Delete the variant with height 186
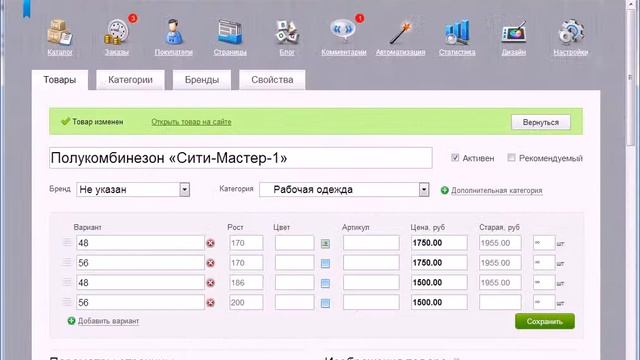Image resolution: width=640 pixels, height=360 pixels. click(211, 283)
